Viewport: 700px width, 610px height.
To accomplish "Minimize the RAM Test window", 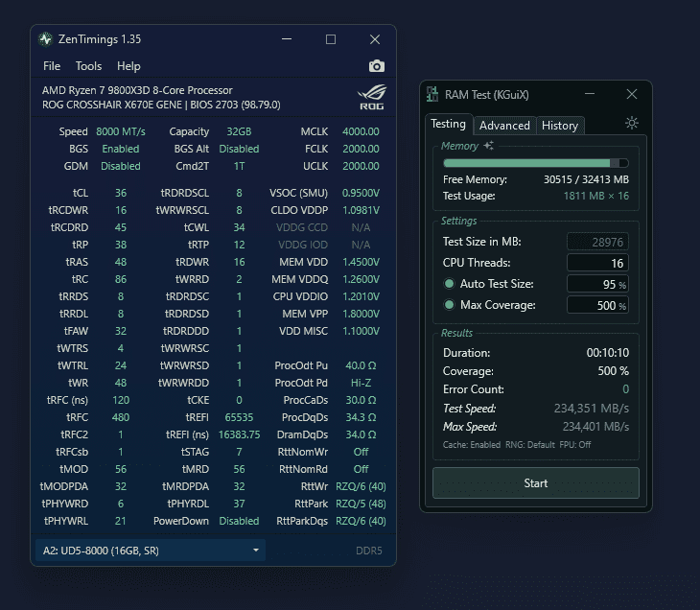I will 590,94.
